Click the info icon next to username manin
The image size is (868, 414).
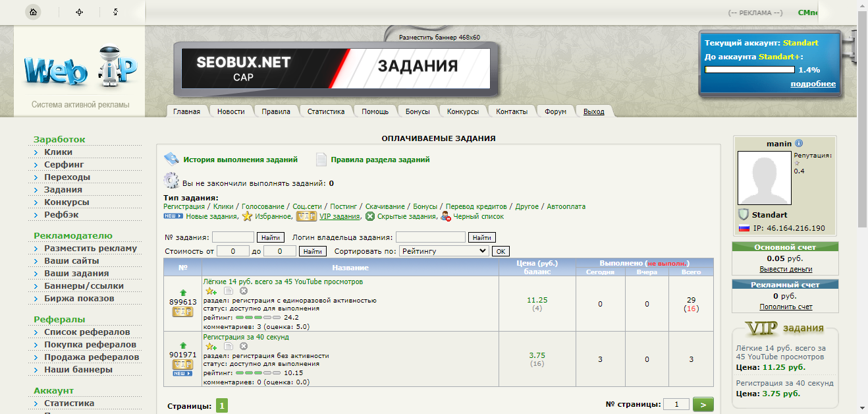click(x=799, y=144)
